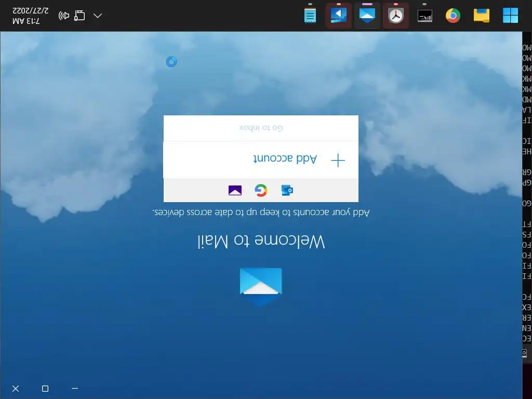Open the 7:13 AM clock and date
Image resolution: width=532 pixels, height=399 pixels.
click(x=31, y=16)
